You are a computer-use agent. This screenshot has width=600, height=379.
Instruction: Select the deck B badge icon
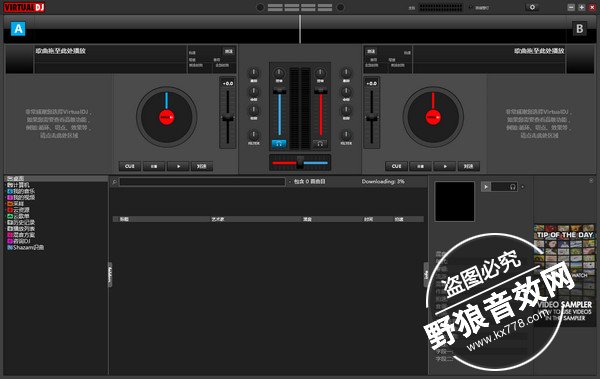tap(579, 29)
